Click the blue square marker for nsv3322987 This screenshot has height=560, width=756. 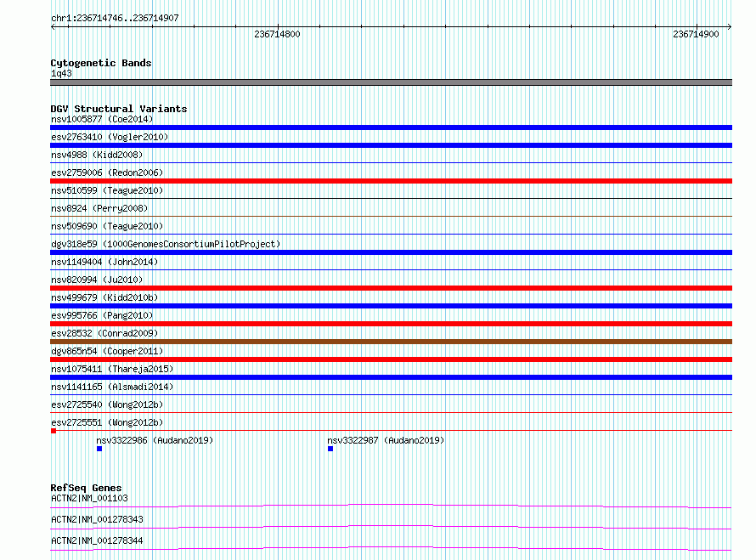[330, 449]
